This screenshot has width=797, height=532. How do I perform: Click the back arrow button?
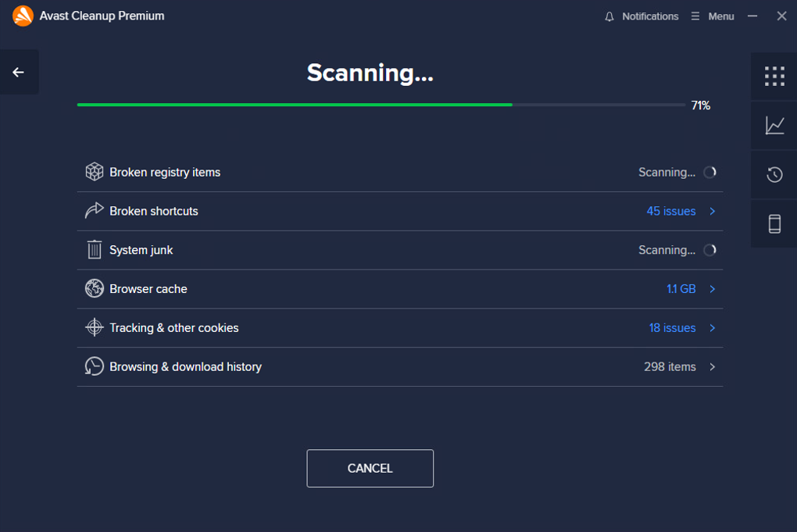(19, 73)
